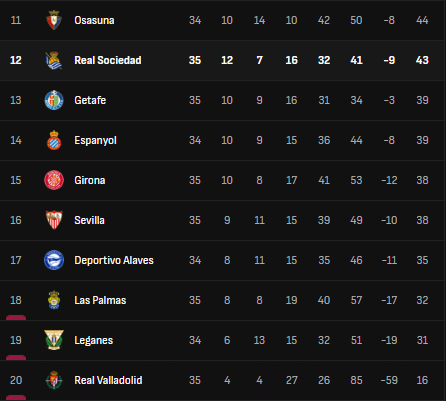446x401 pixels.
Task: Click the Girona club crest
Action: 54,180
